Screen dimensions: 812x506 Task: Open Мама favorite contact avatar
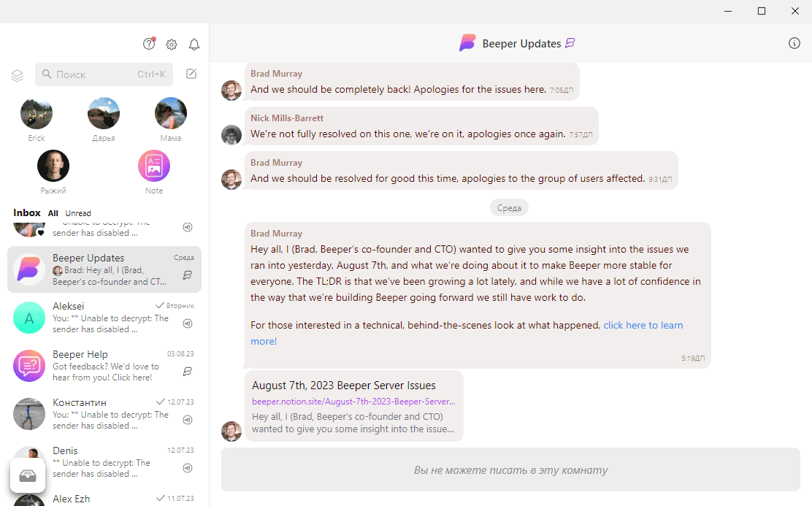[170, 113]
